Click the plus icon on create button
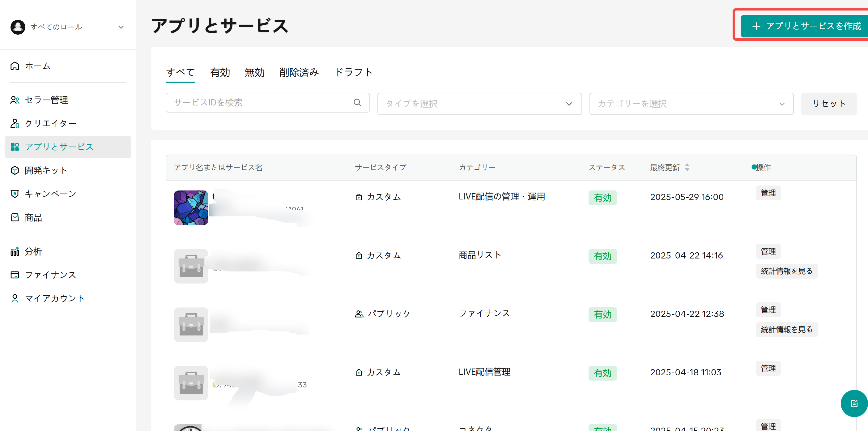The height and width of the screenshot is (431, 868). pyautogui.click(x=756, y=26)
